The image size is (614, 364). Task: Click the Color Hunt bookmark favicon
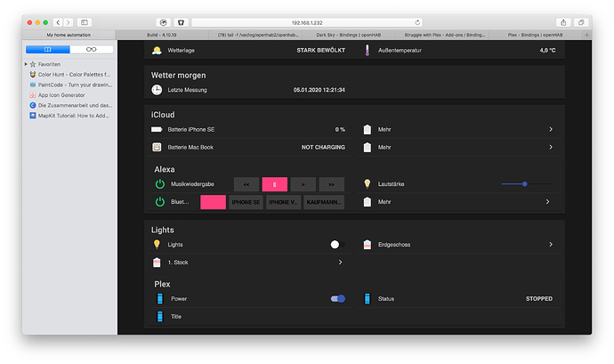point(33,75)
